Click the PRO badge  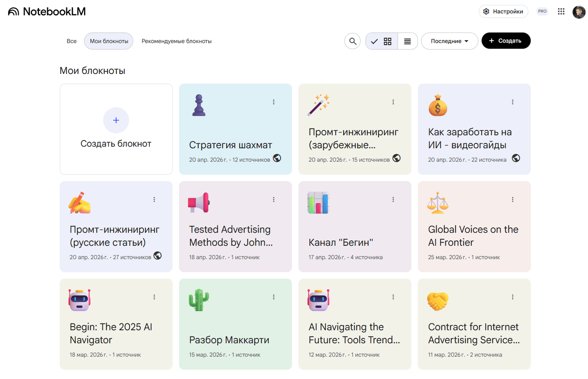[x=542, y=11]
